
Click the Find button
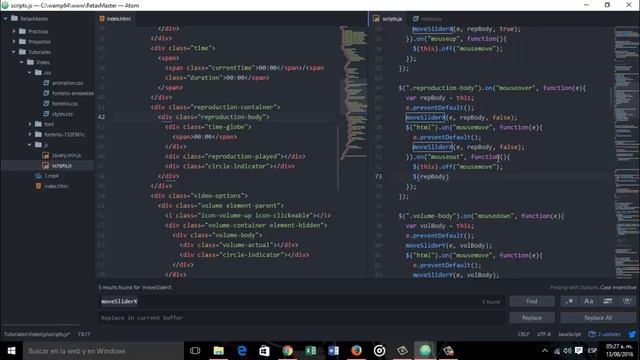[x=532, y=301]
